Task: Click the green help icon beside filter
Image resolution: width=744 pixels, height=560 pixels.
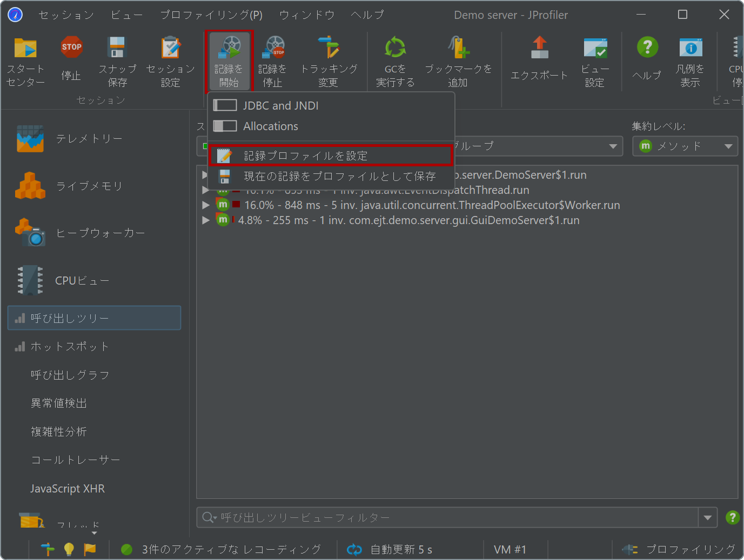Action: point(732,517)
